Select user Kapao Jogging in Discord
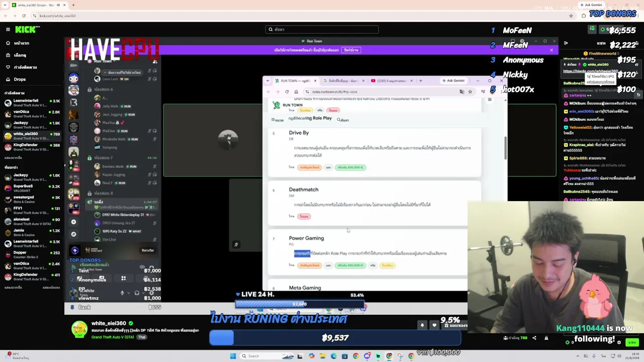This screenshot has height=362, width=644. (113, 174)
